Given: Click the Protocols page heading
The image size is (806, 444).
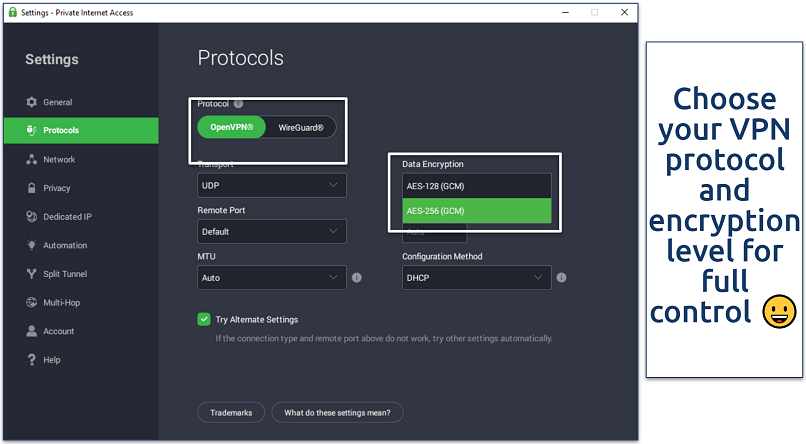Looking at the screenshot, I should point(241,58).
